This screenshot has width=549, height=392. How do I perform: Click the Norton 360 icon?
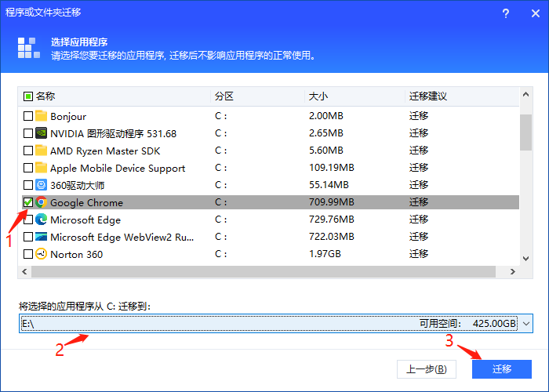click(x=42, y=254)
